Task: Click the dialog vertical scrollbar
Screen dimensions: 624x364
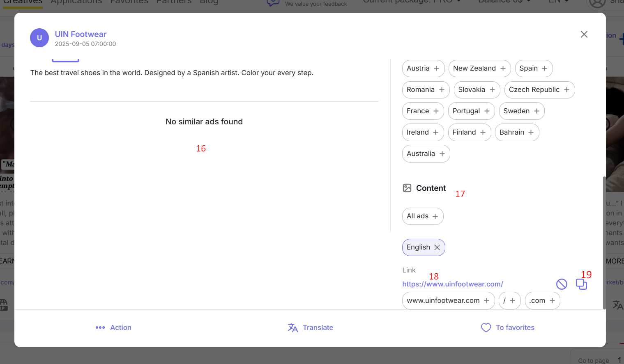Action: pos(604,242)
